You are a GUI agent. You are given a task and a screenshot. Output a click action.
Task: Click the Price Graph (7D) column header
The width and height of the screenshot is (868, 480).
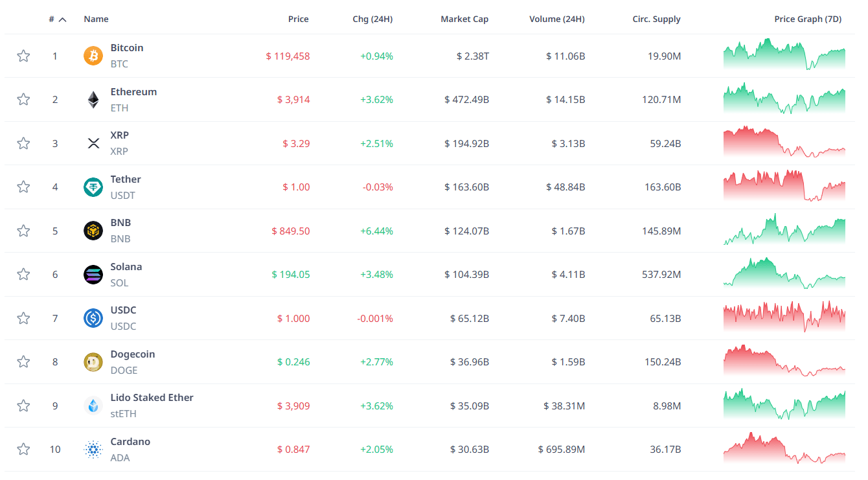point(808,19)
